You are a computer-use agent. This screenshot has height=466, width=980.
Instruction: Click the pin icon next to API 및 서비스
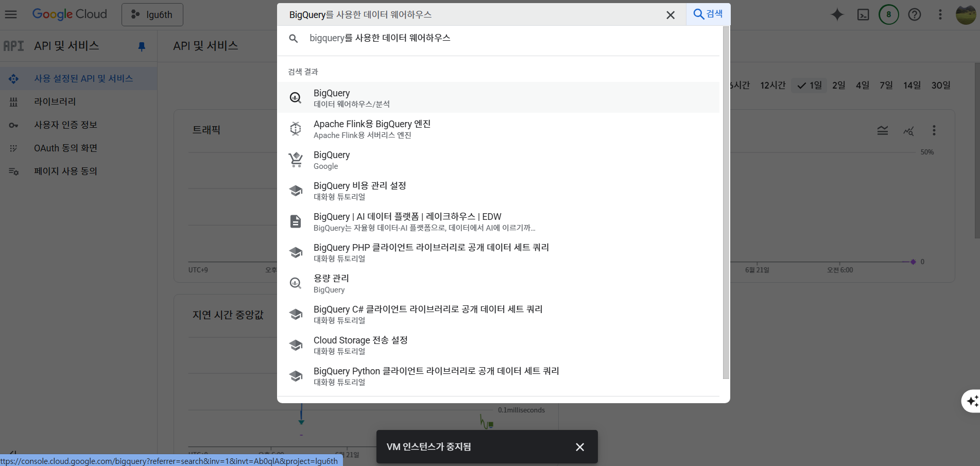[142, 46]
